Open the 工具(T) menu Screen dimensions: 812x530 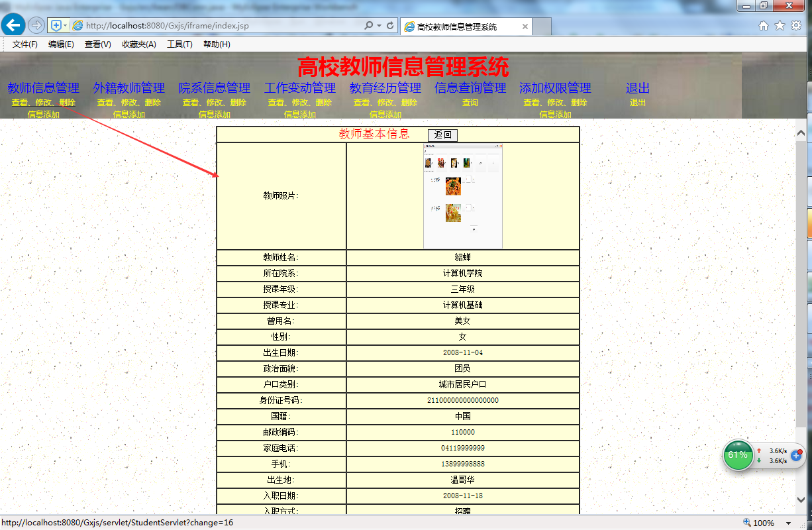point(179,44)
